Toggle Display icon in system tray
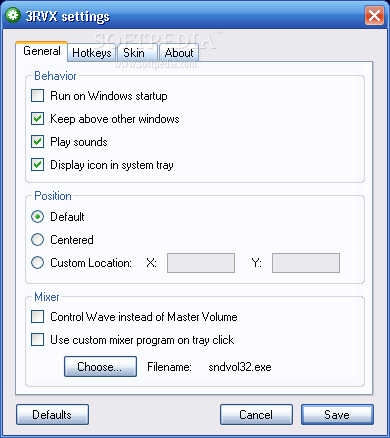 (37, 165)
